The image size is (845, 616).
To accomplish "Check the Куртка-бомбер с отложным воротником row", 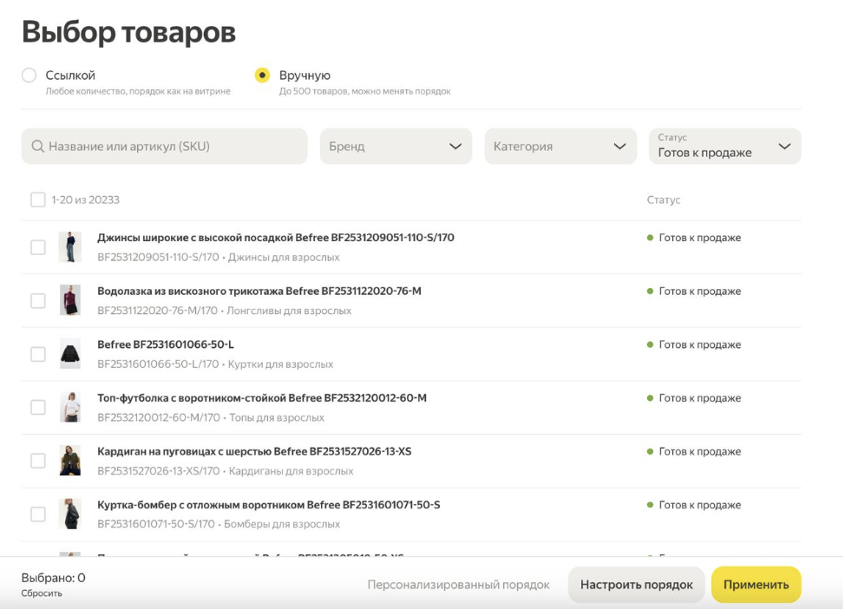I will click(37, 514).
